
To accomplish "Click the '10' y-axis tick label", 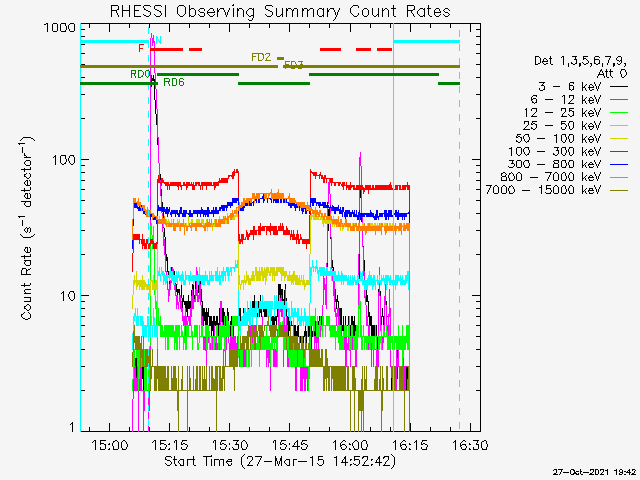I will click(68, 296).
